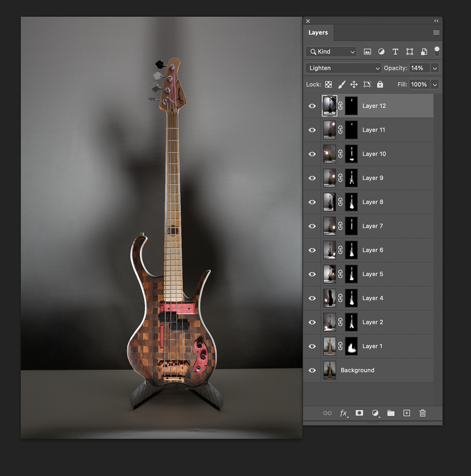Click Layer 1 mask thumbnail
Image resolution: width=471 pixels, height=476 pixels.
pos(351,346)
